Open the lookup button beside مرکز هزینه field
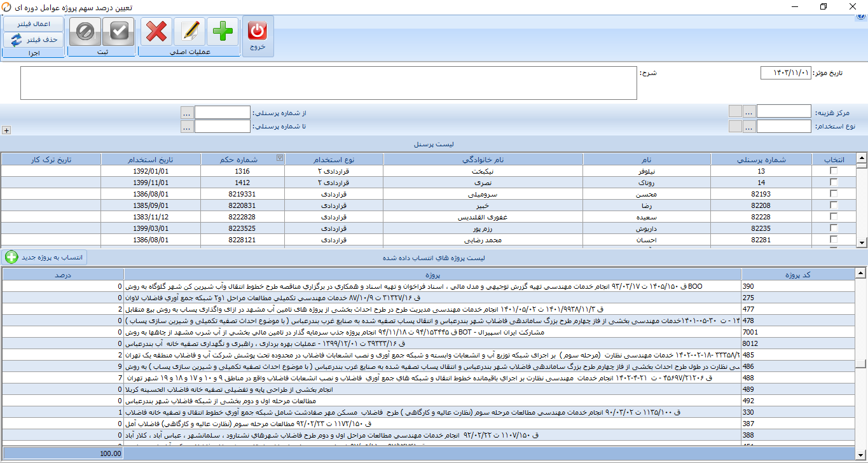Image resolution: width=868 pixels, height=463 pixels. click(x=750, y=111)
